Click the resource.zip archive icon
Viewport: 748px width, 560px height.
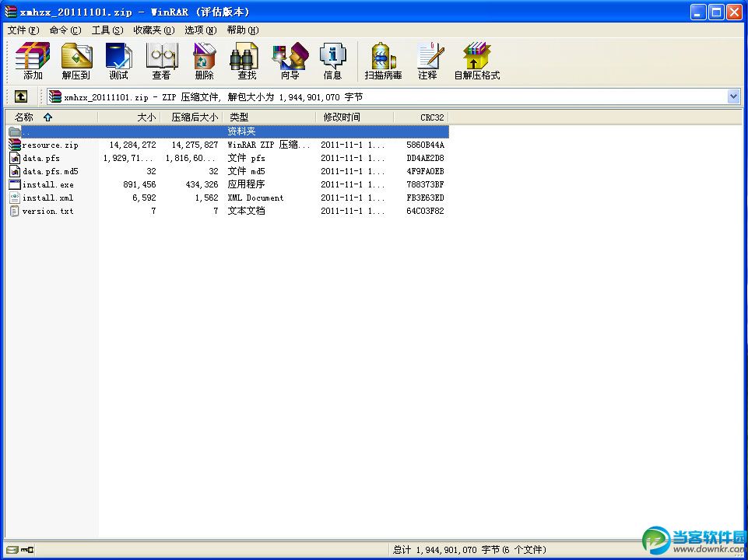point(15,145)
